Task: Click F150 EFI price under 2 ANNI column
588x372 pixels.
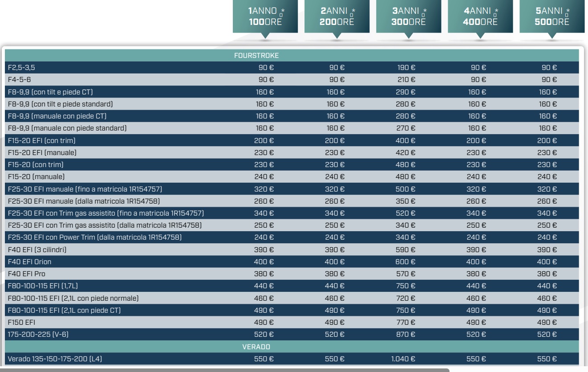Action: pyautogui.click(x=335, y=323)
